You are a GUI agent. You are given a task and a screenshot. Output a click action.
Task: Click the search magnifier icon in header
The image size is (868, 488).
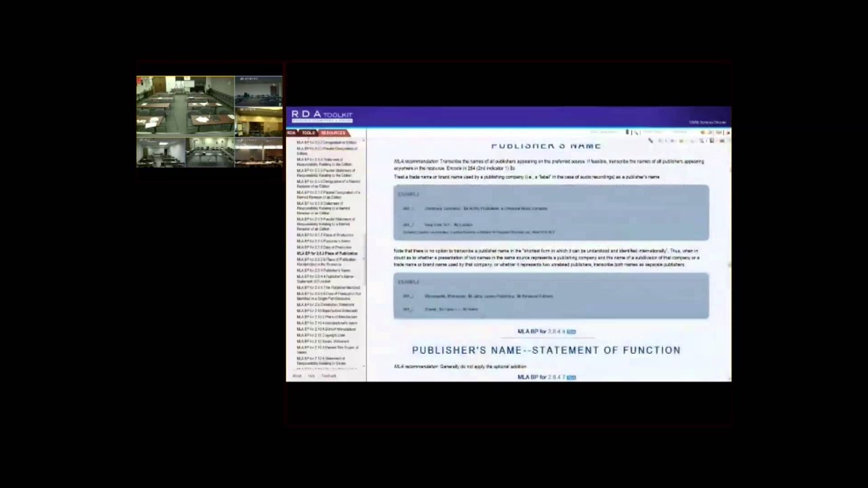coord(635,132)
